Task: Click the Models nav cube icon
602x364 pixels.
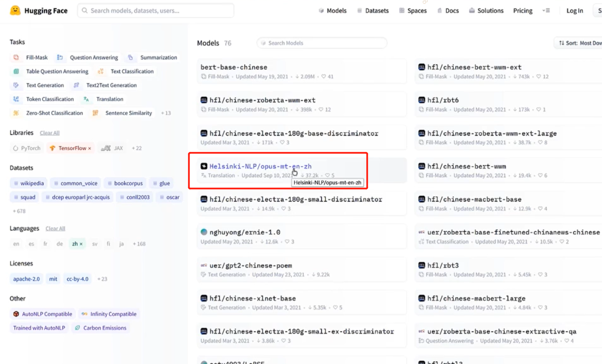Action: click(321, 11)
